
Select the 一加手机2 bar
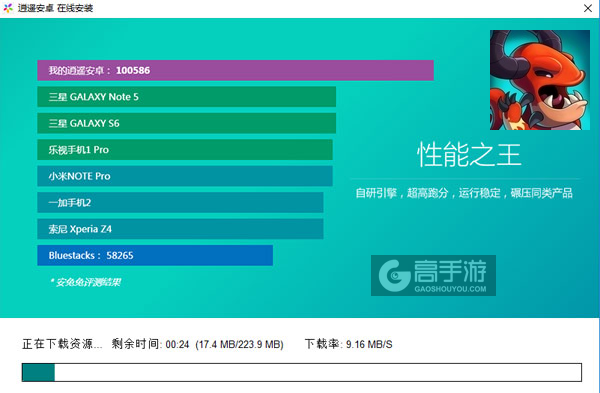180,202
